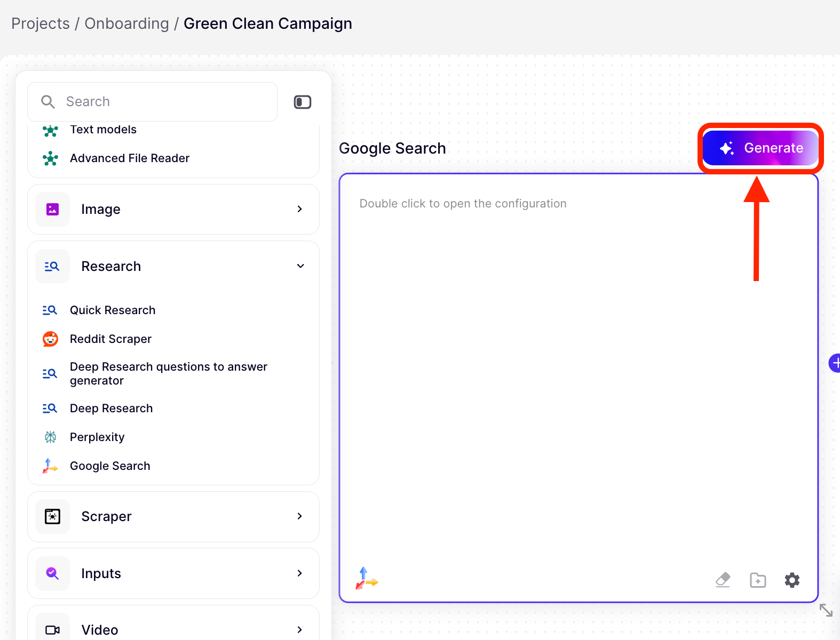Image resolution: width=840 pixels, height=640 pixels.
Task: Click the Perplexity logo icon
Action: (x=50, y=437)
